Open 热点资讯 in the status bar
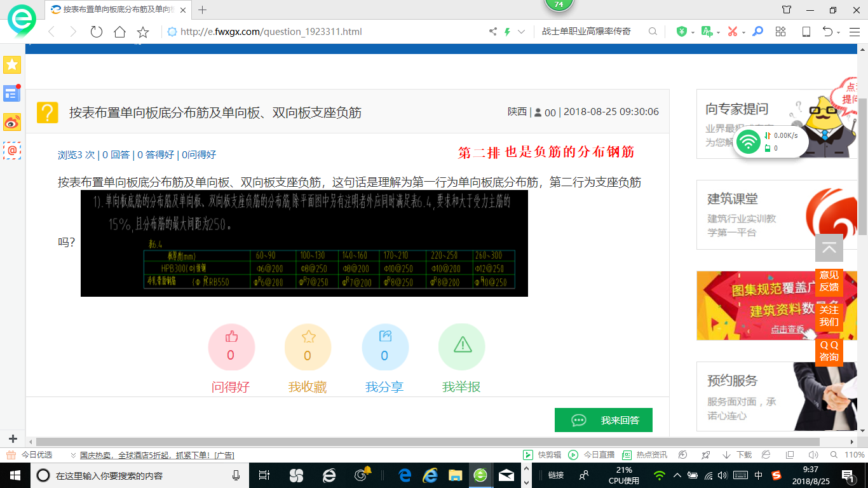Image resolution: width=868 pixels, height=488 pixels. [x=644, y=455]
